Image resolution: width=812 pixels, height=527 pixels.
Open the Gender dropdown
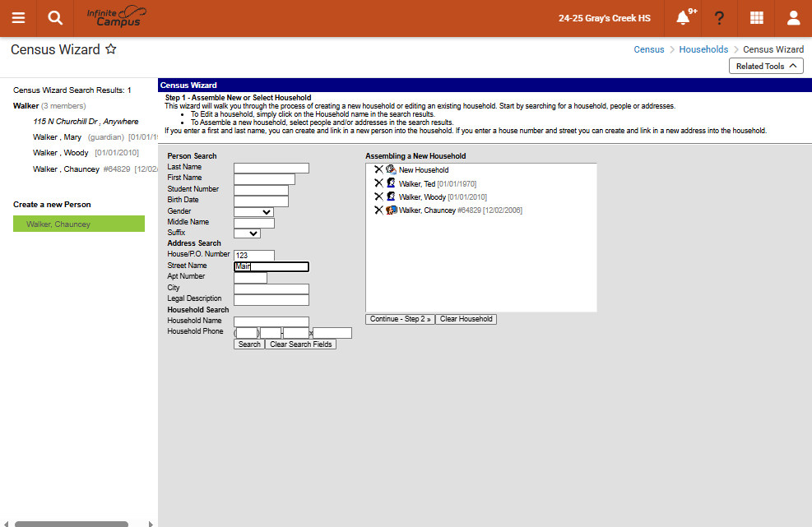(253, 212)
